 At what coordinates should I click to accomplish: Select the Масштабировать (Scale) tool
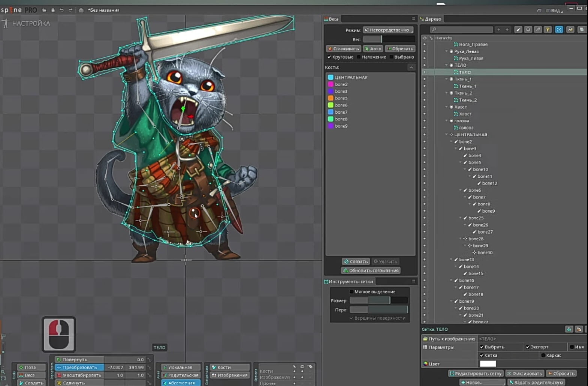point(79,375)
